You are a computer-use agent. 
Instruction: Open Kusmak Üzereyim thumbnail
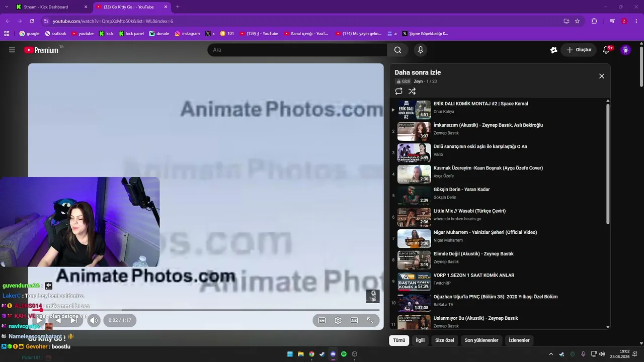(414, 174)
